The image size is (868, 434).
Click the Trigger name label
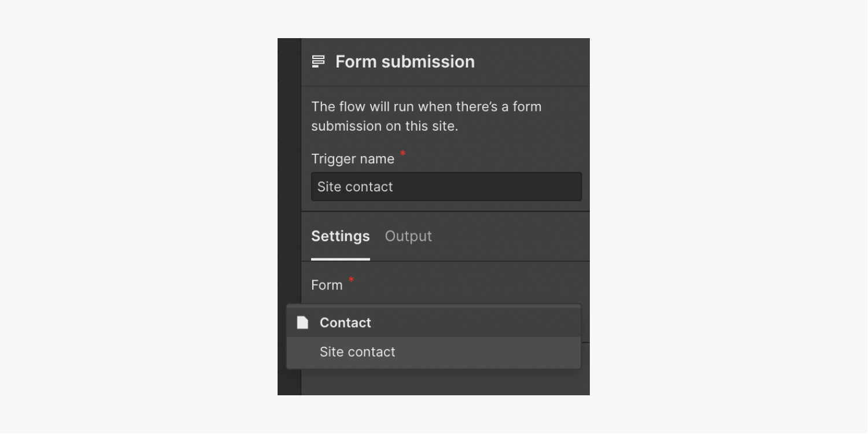tap(353, 159)
